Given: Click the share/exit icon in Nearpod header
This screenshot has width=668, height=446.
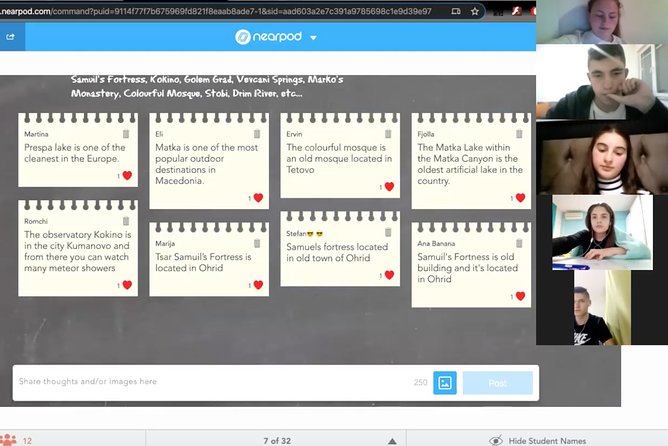Looking at the screenshot, I should pyautogui.click(x=11, y=37).
